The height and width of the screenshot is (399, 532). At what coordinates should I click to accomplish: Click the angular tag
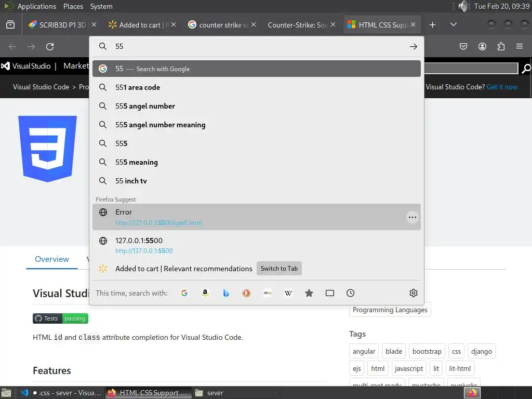click(x=364, y=352)
